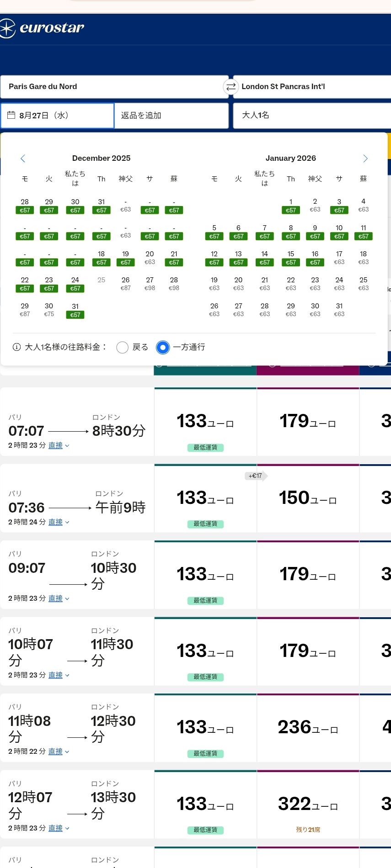Image resolution: width=391 pixels, height=868 pixels.
Task: Open the 大人1名 passenger selector
Action: pos(311,115)
